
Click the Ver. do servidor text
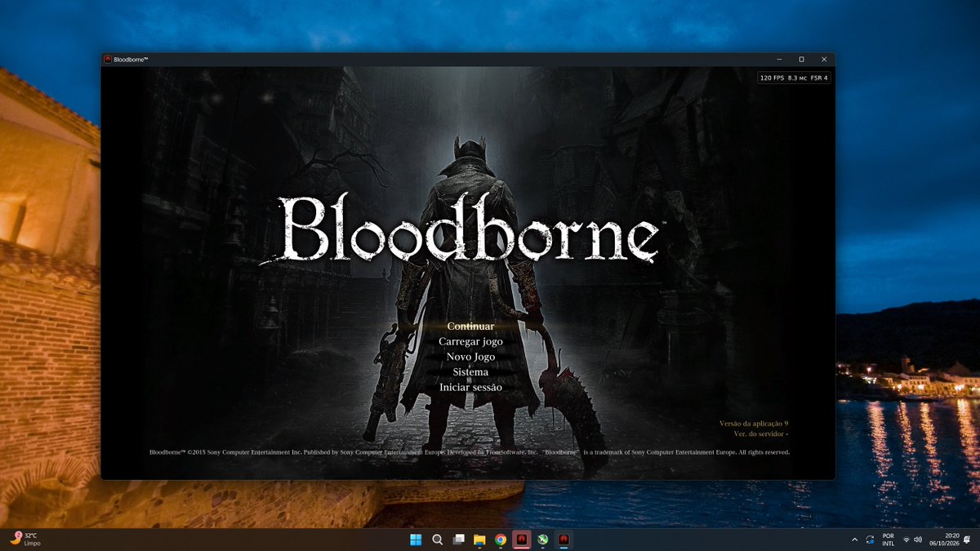(761, 433)
